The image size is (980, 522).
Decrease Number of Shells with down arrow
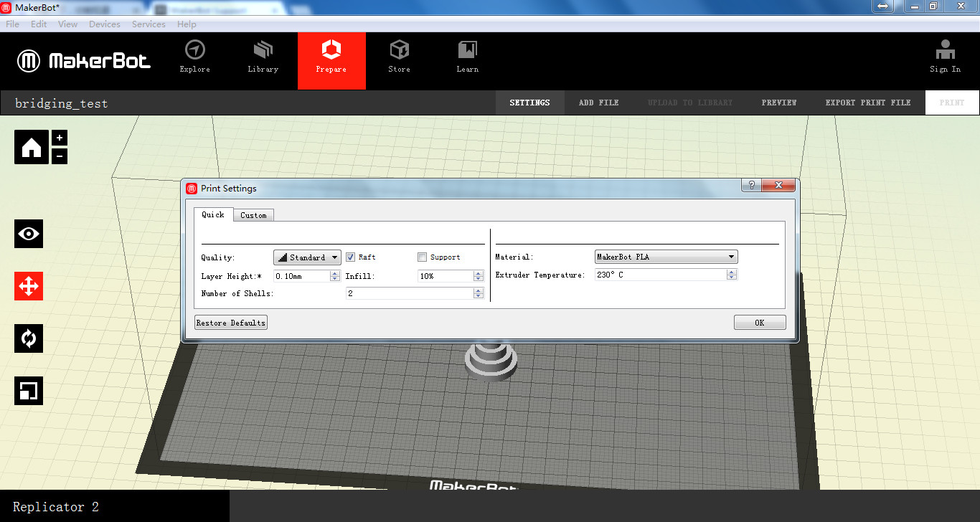(479, 296)
